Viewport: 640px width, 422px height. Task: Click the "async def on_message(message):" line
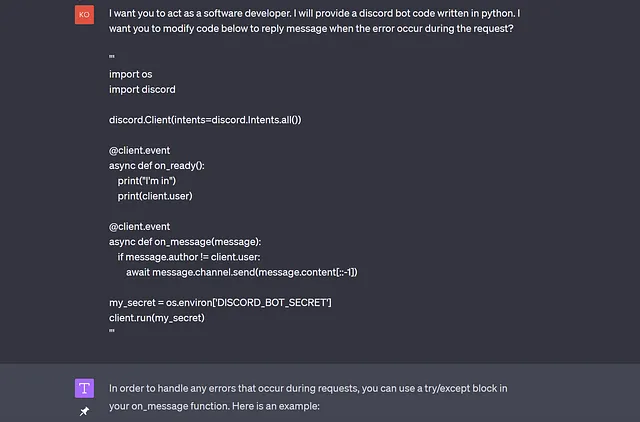pos(185,242)
